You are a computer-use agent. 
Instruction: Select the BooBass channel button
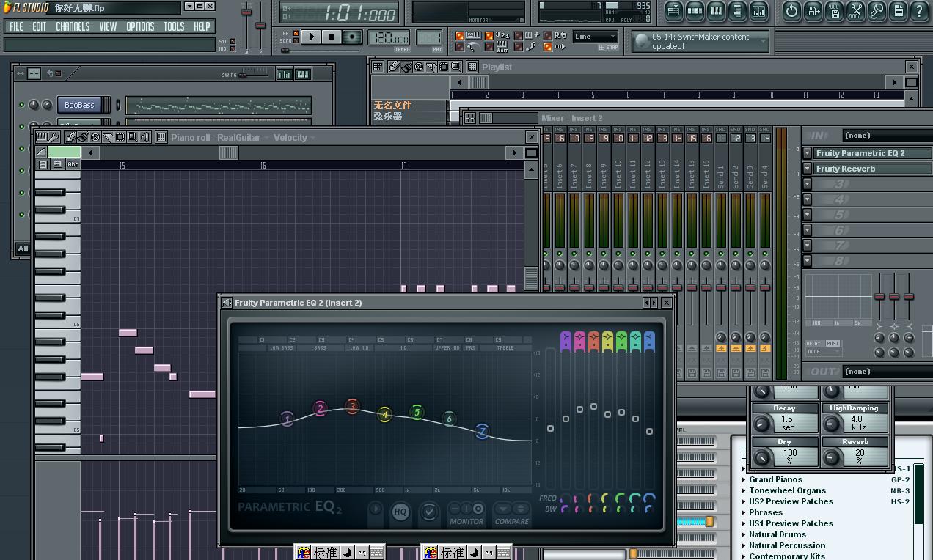coord(79,105)
